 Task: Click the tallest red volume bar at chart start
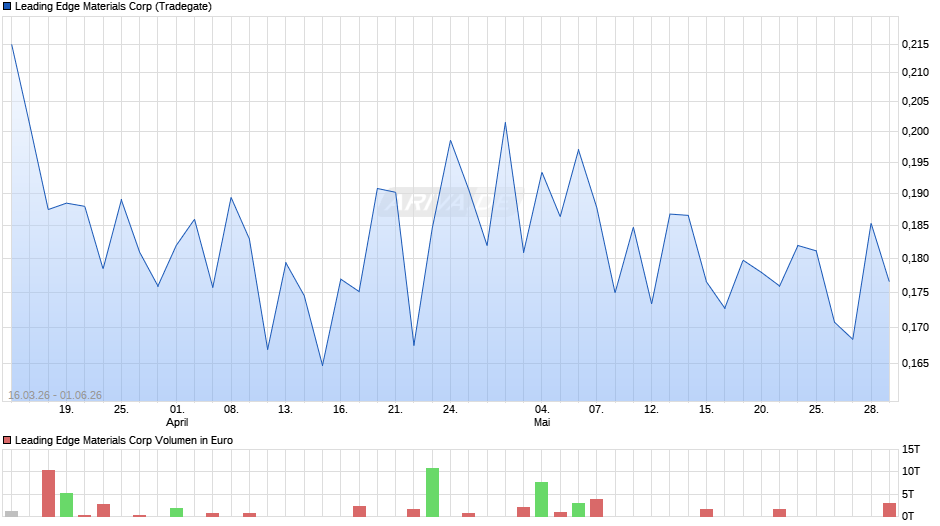(49, 494)
